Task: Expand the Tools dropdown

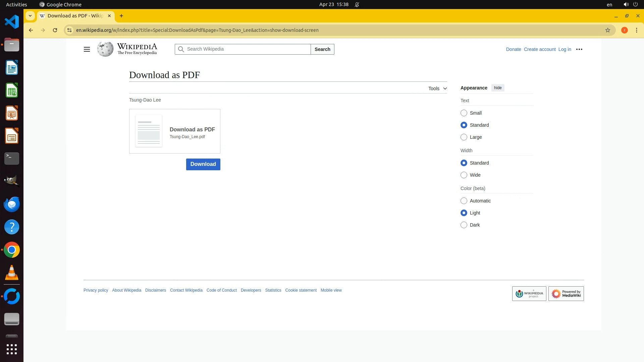Action: coord(437,88)
